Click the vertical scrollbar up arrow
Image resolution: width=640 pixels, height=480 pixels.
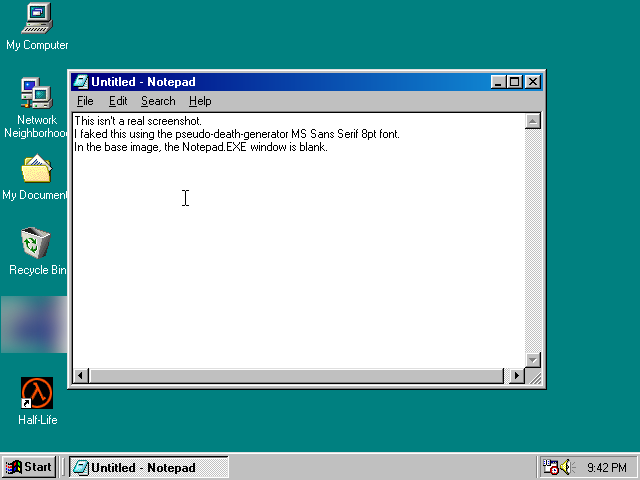click(533, 122)
